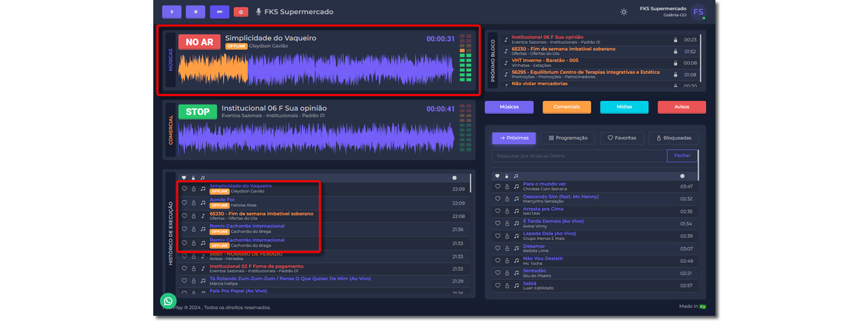Block 'Descendo Sim' using its lock icon
This screenshot has width=868, height=330.
tap(507, 199)
